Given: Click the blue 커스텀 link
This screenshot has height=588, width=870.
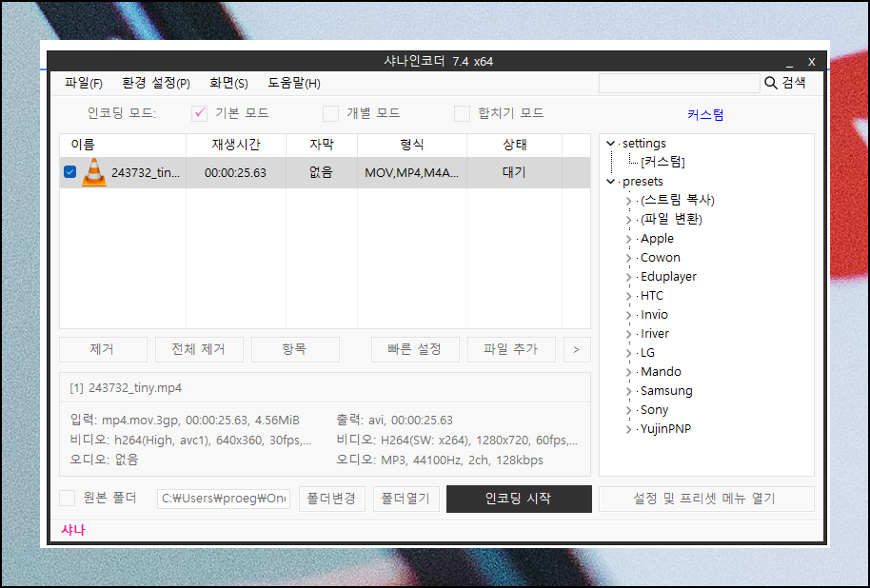Looking at the screenshot, I should 705,115.
